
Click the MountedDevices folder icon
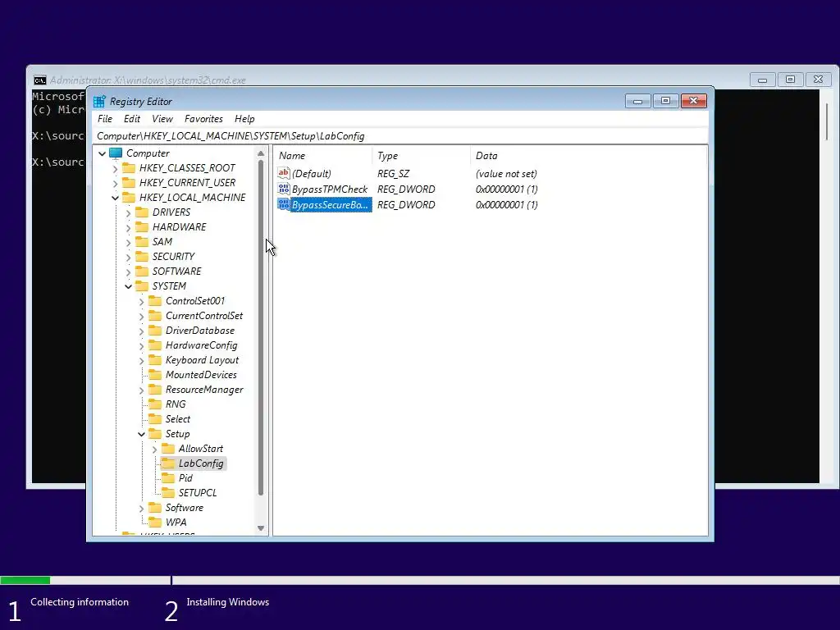[155, 375]
